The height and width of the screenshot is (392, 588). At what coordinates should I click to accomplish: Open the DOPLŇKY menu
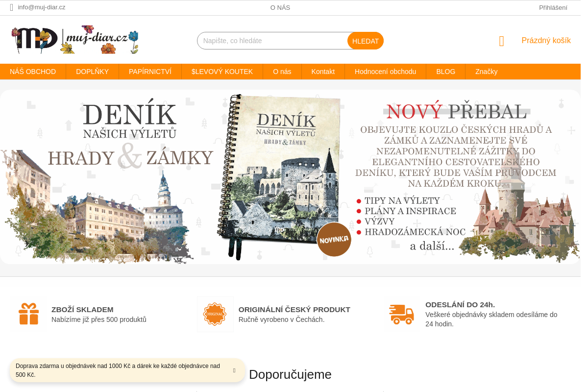[x=93, y=72]
